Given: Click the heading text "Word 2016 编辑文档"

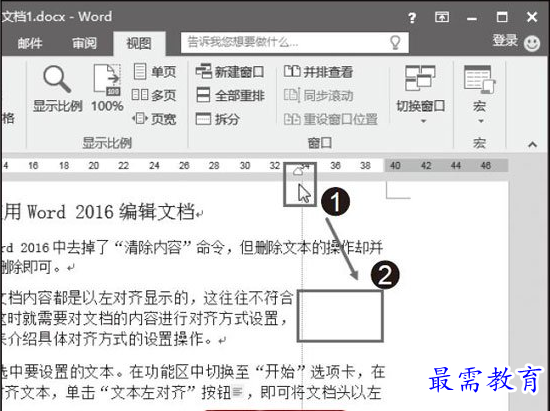Looking at the screenshot, I should coord(111,212).
